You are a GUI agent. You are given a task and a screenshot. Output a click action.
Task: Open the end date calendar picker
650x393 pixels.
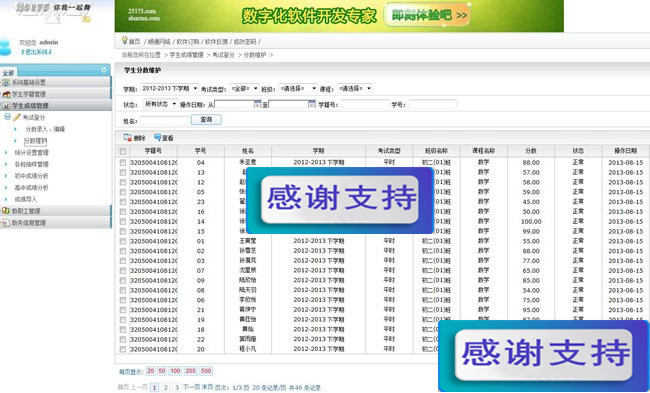[312, 104]
